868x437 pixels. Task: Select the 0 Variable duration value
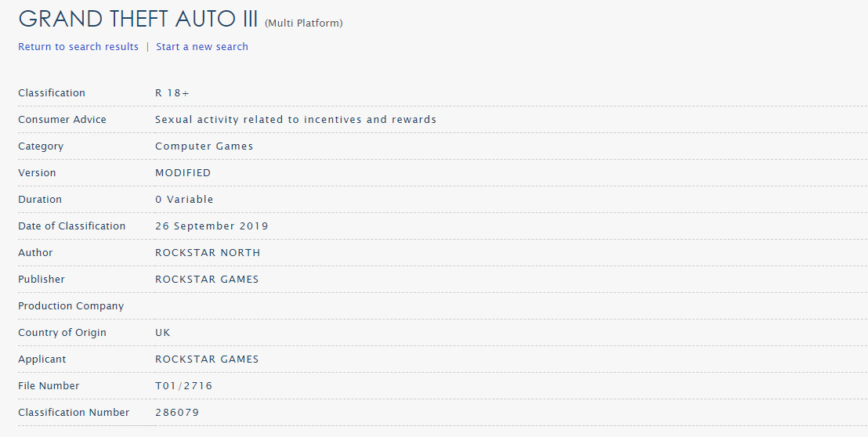pos(184,199)
